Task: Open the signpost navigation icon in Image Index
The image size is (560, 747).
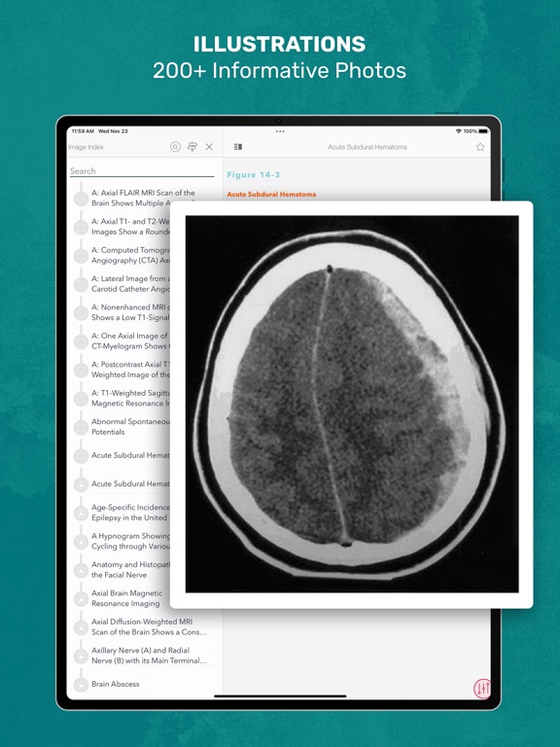Action: click(x=192, y=147)
